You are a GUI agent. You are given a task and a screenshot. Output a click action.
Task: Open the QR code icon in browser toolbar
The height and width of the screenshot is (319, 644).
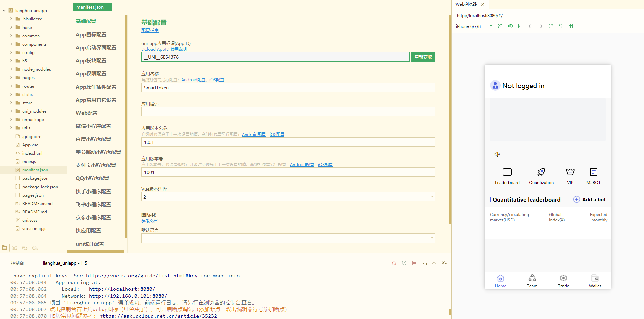point(571,26)
